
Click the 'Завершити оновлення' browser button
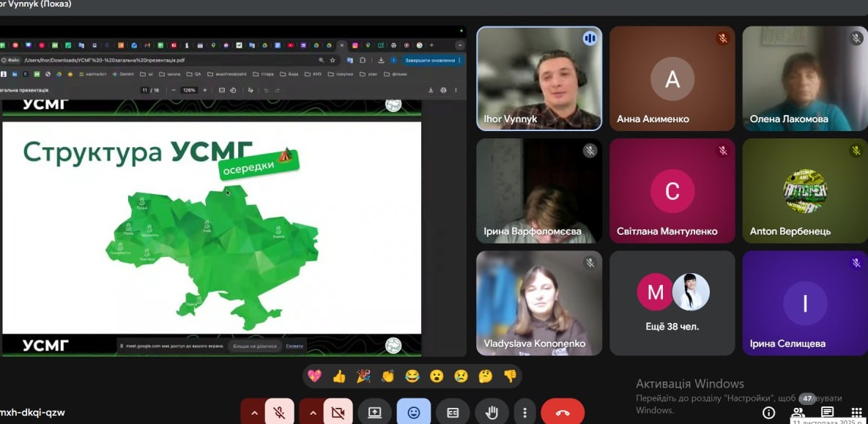[429, 60]
